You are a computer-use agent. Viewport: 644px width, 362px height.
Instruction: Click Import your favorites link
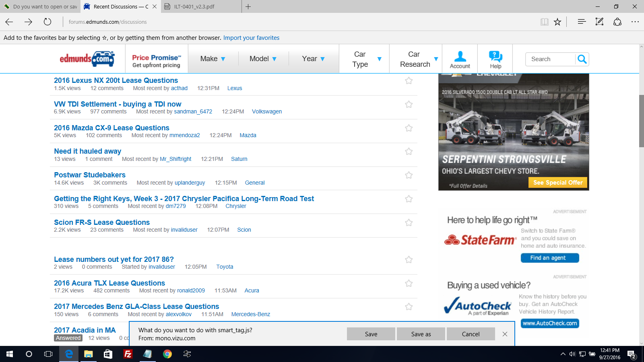click(x=251, y=38)
